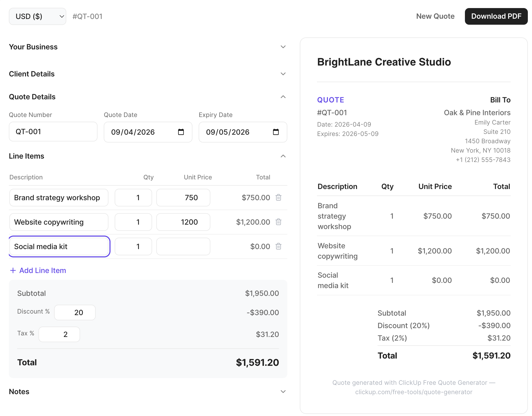Collapse the Quote Details section

click(x=283, y=97)
